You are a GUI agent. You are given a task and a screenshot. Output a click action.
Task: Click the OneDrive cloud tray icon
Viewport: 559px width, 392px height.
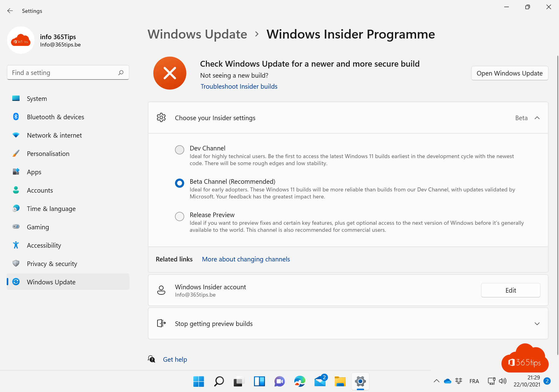point(448,381)
